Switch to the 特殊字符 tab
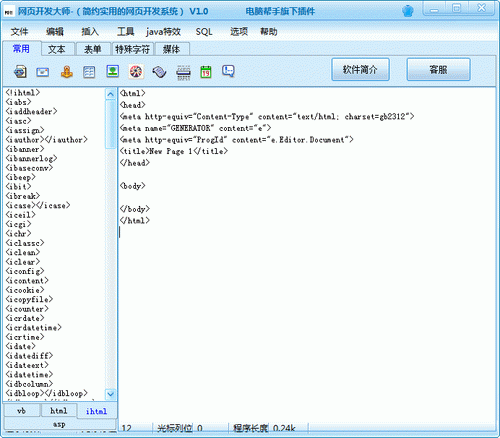 click(x=132, y=49)
